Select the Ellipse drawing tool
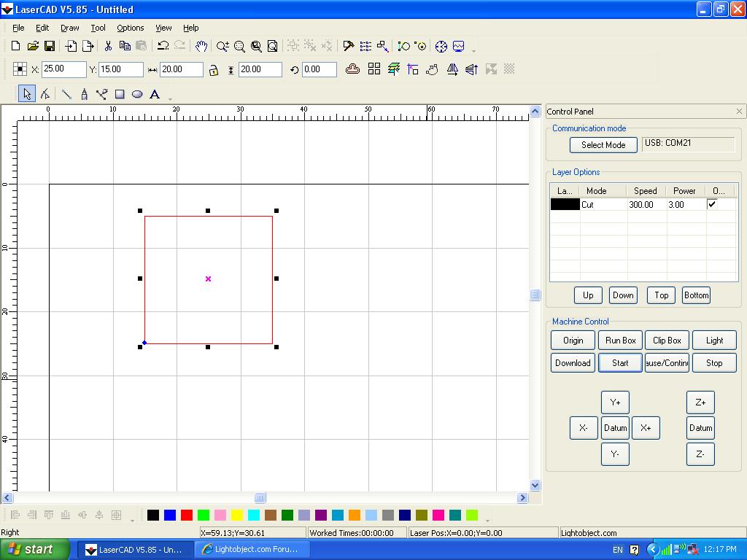This screenshot has height=560, width=747. pyautogui.click(x=137, y=94)
